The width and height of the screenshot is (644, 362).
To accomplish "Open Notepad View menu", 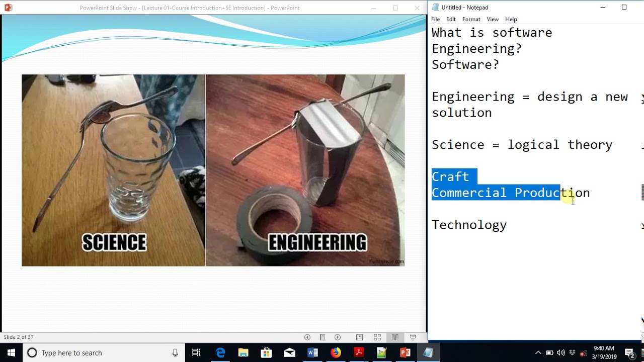I will pos(493,19).
